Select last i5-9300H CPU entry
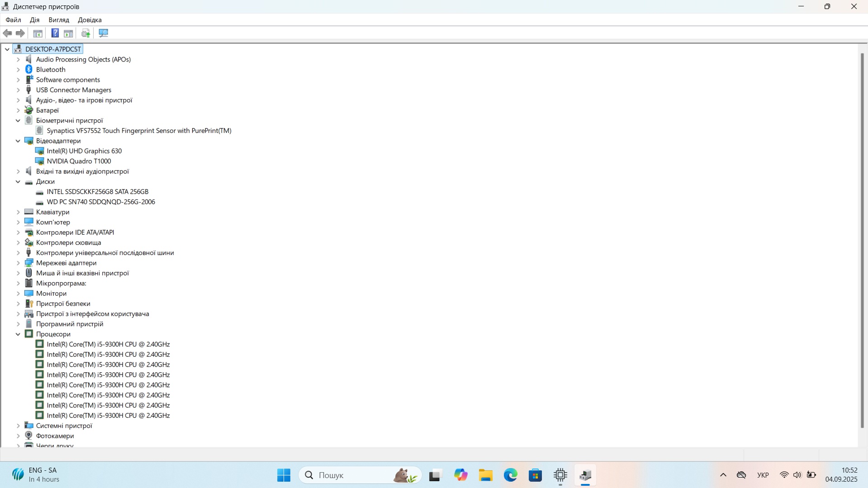Screen dimensions: 868x488 [108, 415]
